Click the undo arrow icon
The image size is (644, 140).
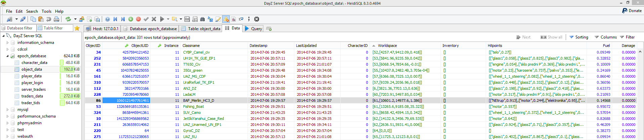click(48, 19)
